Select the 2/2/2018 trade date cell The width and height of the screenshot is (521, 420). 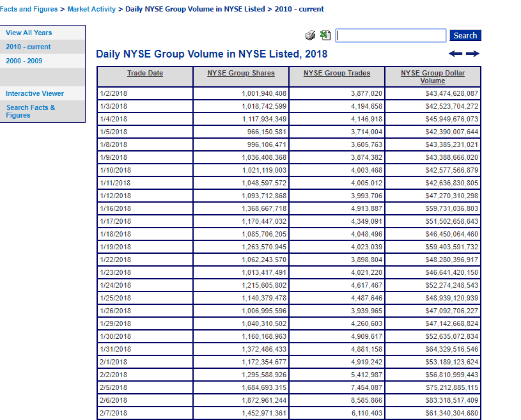tap(145, 375)
